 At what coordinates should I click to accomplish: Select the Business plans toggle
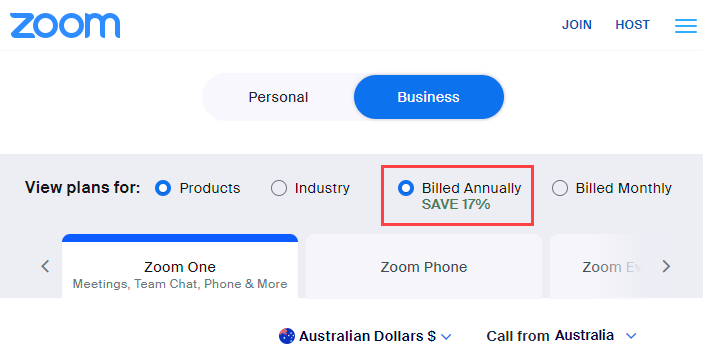tap(429, 97)
